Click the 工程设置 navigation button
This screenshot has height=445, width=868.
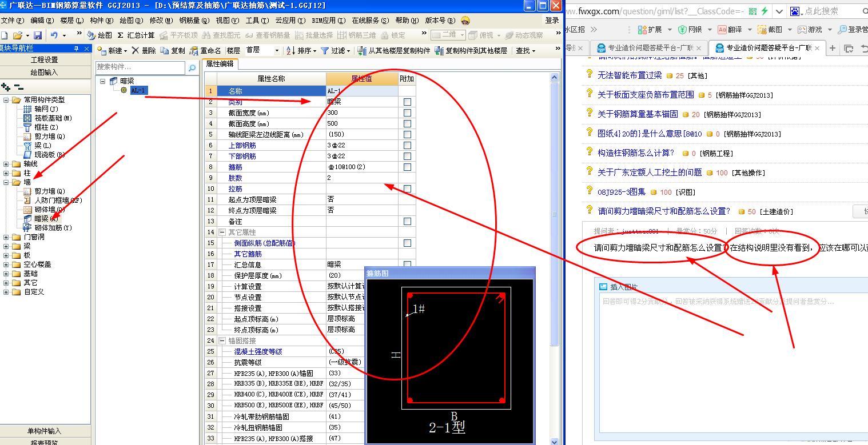tap(45, 60)
